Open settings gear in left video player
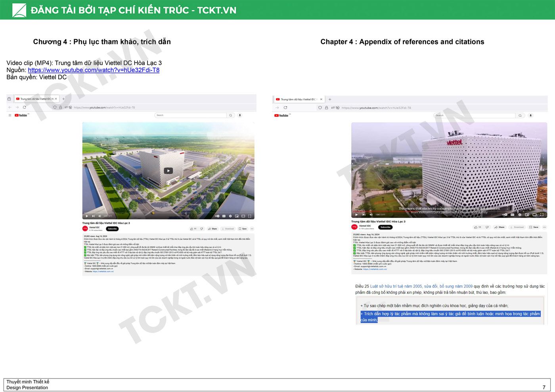 pyautogui.click(x=230, y=216)
